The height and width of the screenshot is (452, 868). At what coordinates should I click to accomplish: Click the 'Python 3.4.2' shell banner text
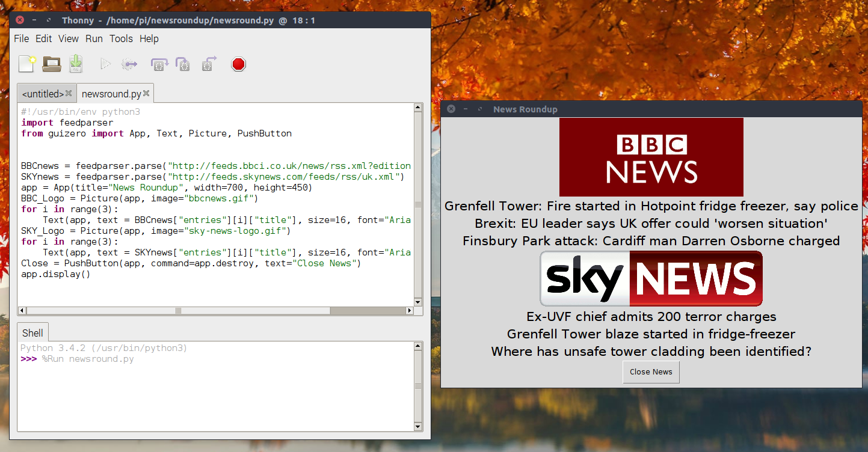[x=103, y=348]
